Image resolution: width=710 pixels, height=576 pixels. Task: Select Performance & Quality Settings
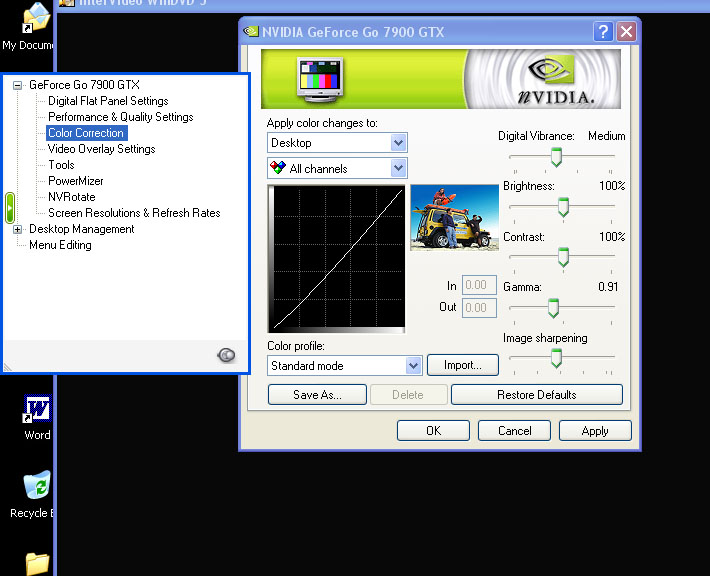click(121, 117)
